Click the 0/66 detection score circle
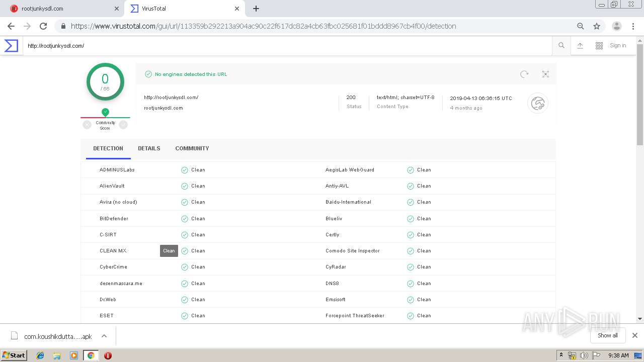Image resolution: width=644 pixels, height=362 pixels. [x=105, y=82]
